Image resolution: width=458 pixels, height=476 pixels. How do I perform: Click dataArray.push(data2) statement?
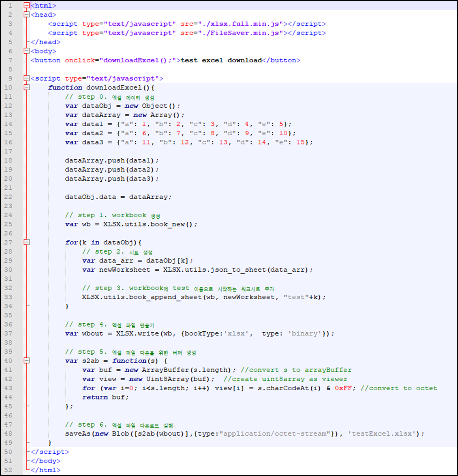[112, 170]
